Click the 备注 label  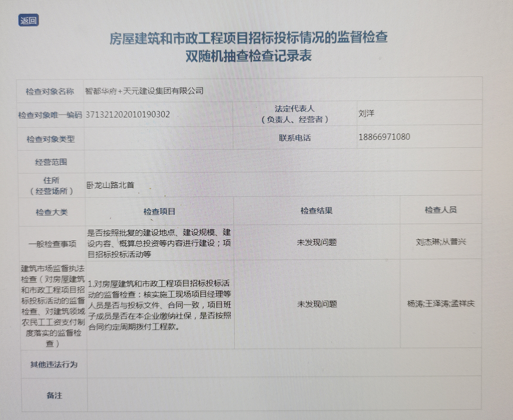pos(54,395)
